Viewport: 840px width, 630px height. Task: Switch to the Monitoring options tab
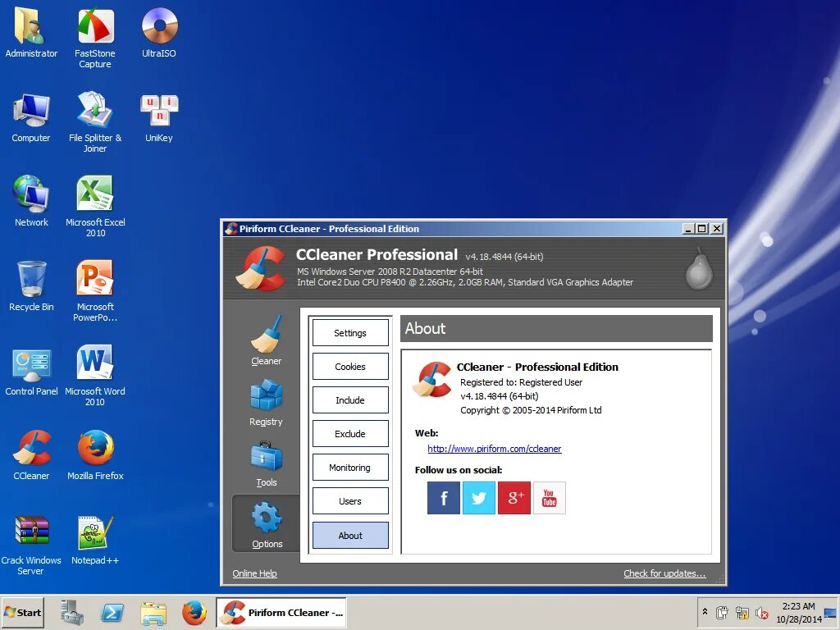click(350, 468)
